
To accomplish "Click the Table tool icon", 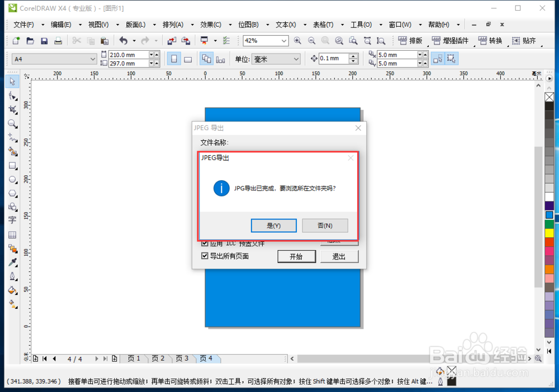I will tap(12, 235).
